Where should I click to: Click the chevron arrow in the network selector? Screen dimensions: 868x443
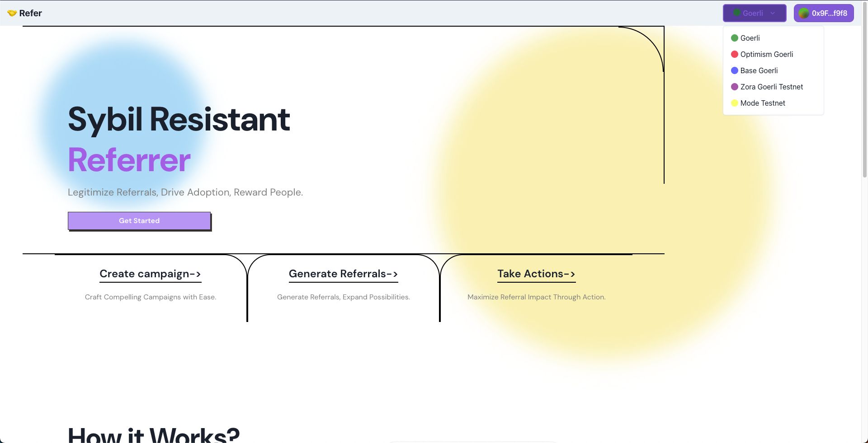click(773, 14)
